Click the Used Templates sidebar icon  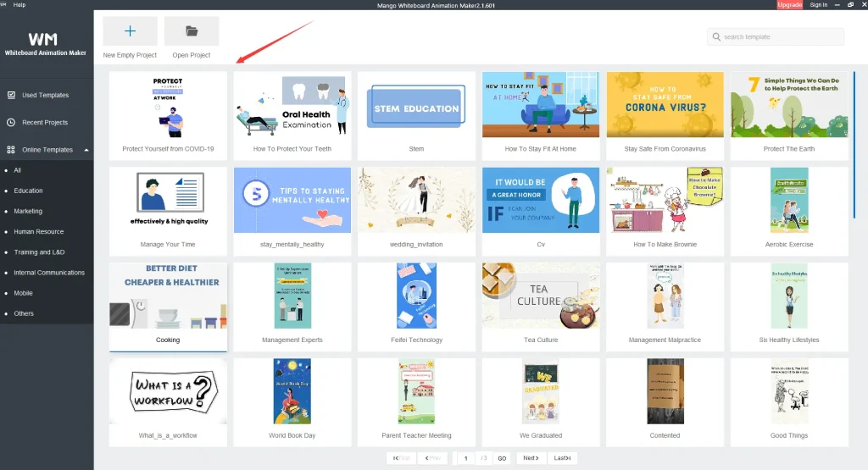click(11, 96)
